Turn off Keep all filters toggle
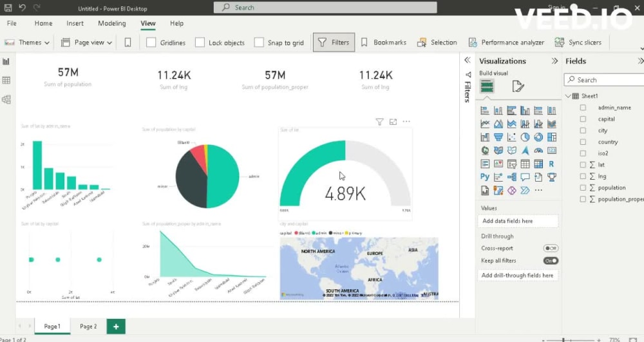The image size is (644, 342). click(551, 261)
